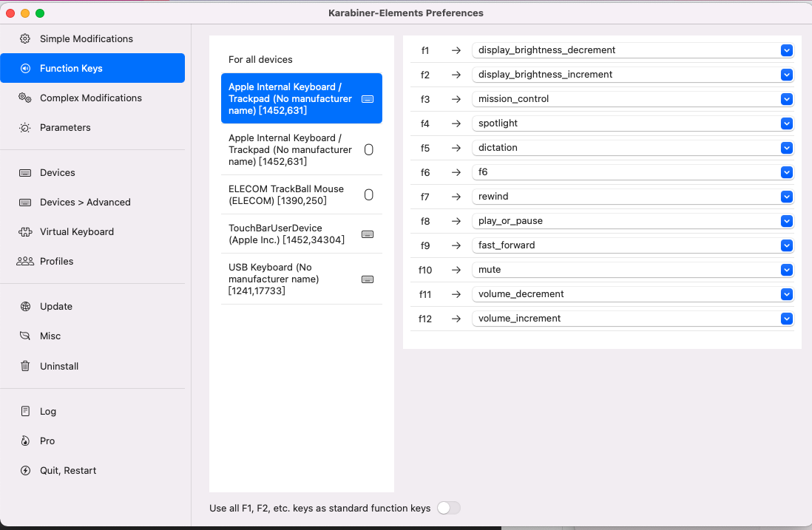Select ELECOM TrackBall Mouse device
Image resolution: width=812 pixels, height=530 pixels.
point(302,194)
